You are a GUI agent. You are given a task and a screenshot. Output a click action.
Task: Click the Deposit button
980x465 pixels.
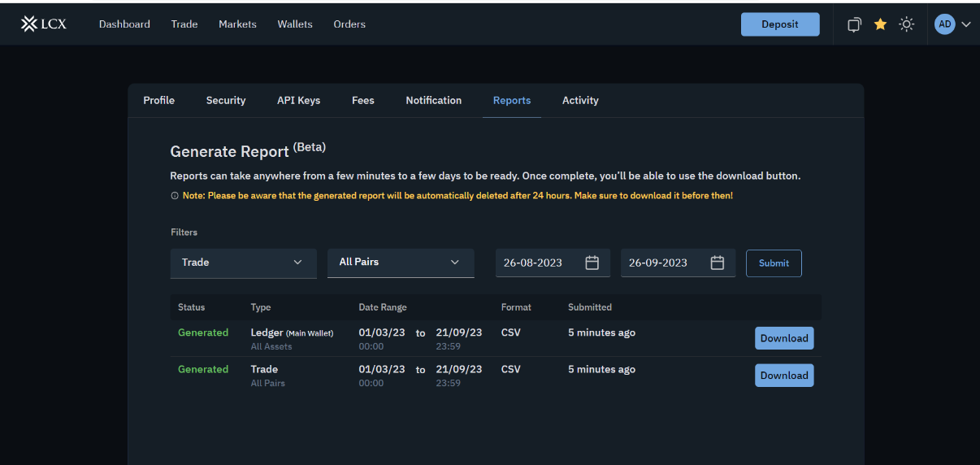tap(780, 24)
